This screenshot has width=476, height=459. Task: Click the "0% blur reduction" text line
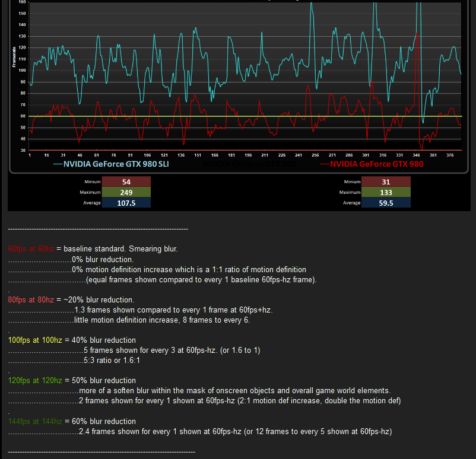pyautogui.click(x=103, y=260)
